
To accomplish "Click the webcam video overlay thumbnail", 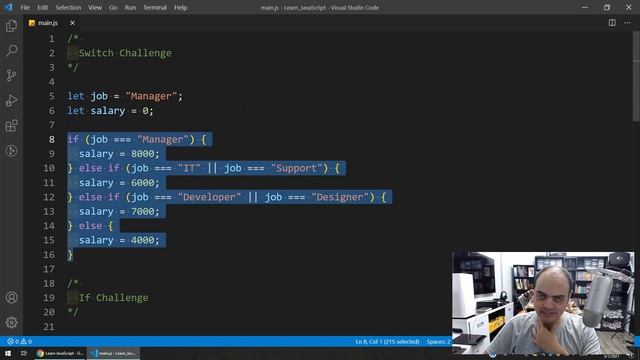I will tap(543, 303).
